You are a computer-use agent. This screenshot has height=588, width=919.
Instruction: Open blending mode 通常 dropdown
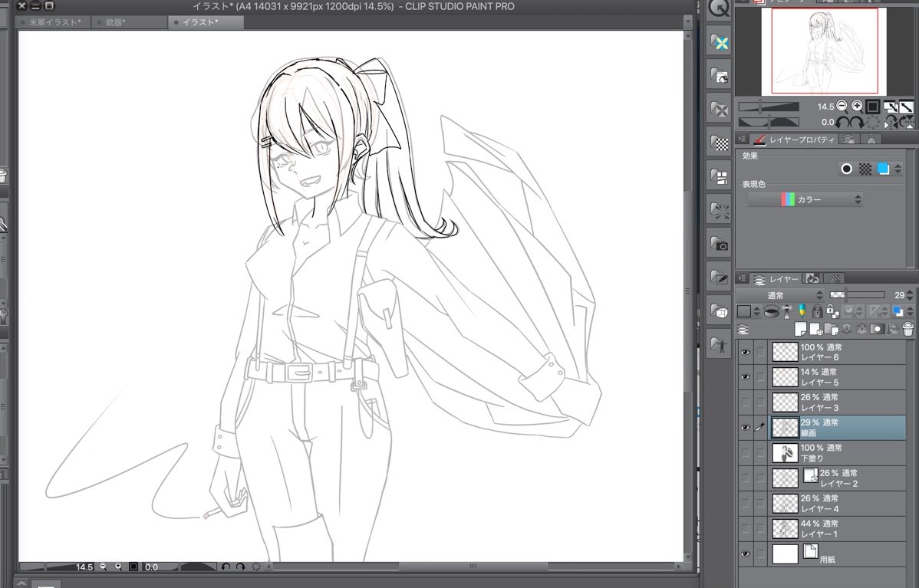click(x=780, y=294)
